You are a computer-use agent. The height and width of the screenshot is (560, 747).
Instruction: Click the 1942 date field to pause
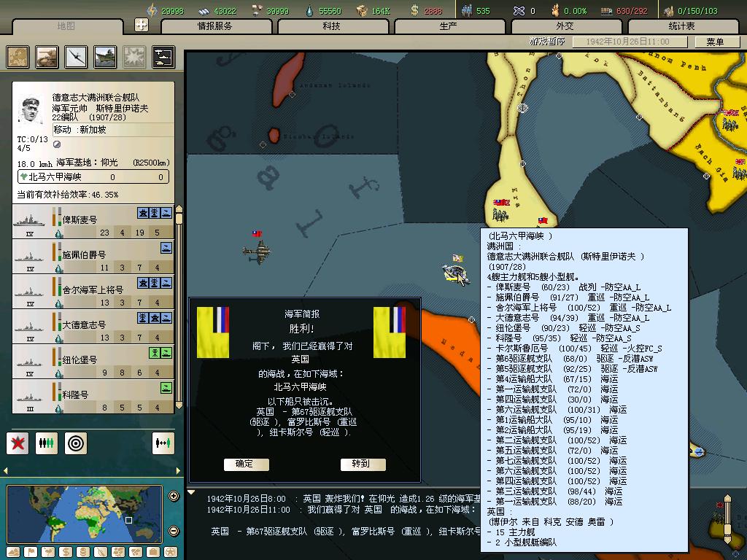tap(627, 42)
